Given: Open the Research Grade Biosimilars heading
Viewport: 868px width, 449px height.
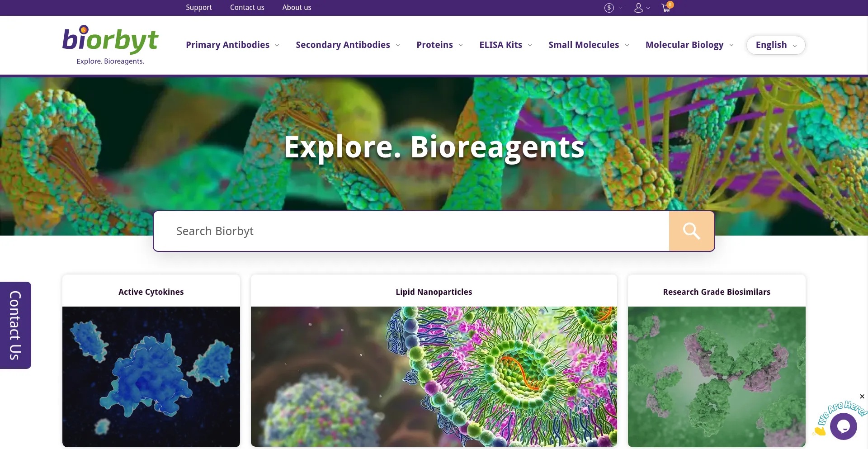Looking at the screenshot, I should (x=717, y=292).
